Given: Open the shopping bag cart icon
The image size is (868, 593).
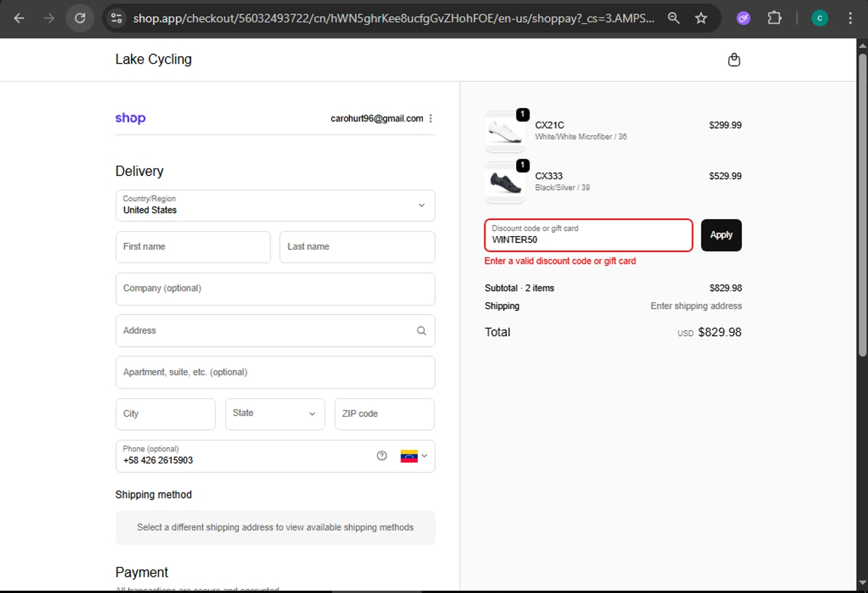Looking at the screenshot, I should pos(734,60).
